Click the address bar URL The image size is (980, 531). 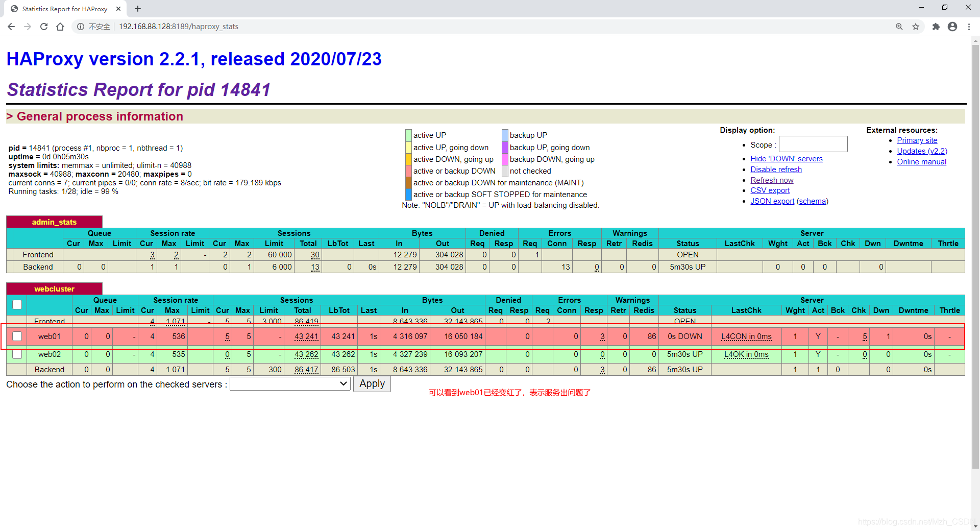tap(179, 27)
